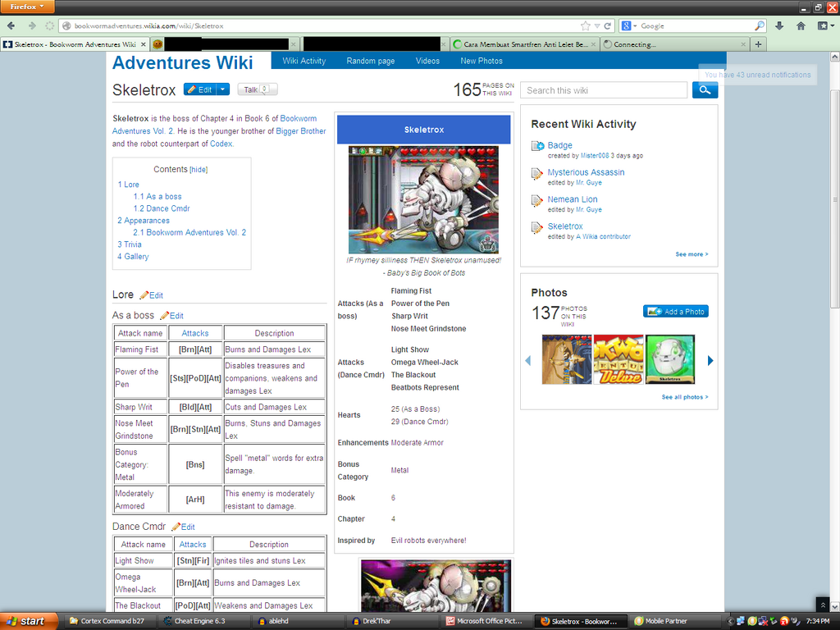
Task: Show previous photos with left arrow
Action: (x=527, y=361)
